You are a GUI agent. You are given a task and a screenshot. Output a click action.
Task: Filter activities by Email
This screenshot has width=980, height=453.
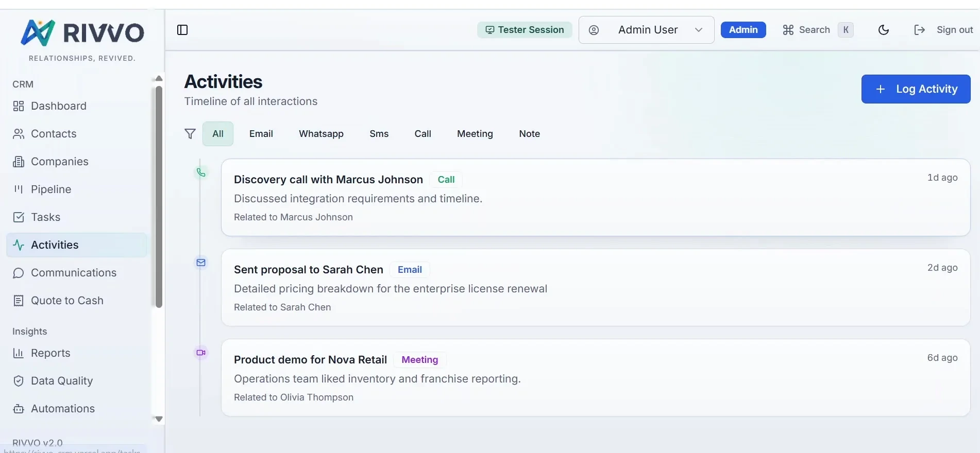261,134
